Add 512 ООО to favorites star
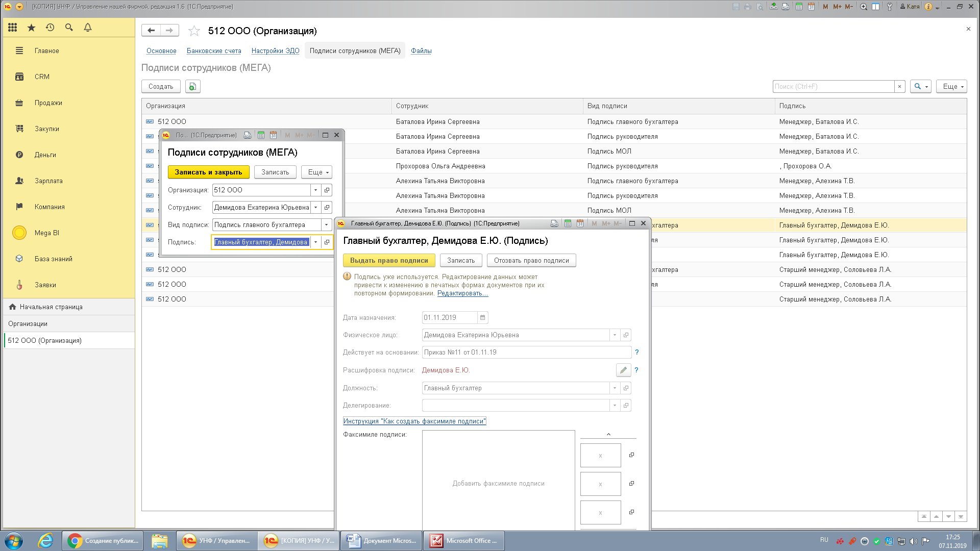Image resolution: width=980 pixels, height=551 pixels. tap(194, 31)
